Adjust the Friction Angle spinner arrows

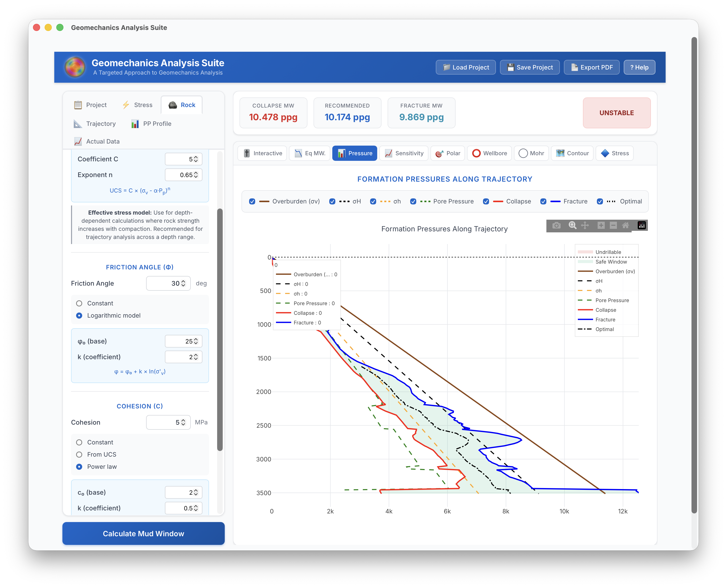tap(183, 284)
